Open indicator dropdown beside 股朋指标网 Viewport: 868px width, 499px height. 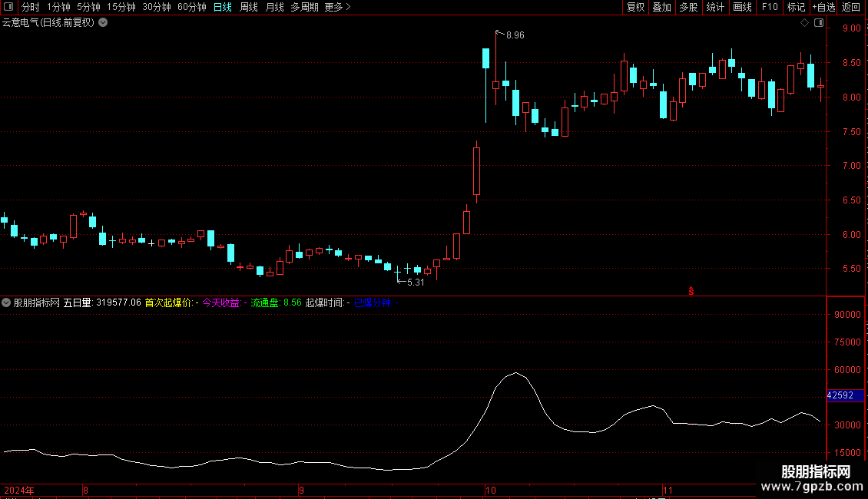point(6,302)
